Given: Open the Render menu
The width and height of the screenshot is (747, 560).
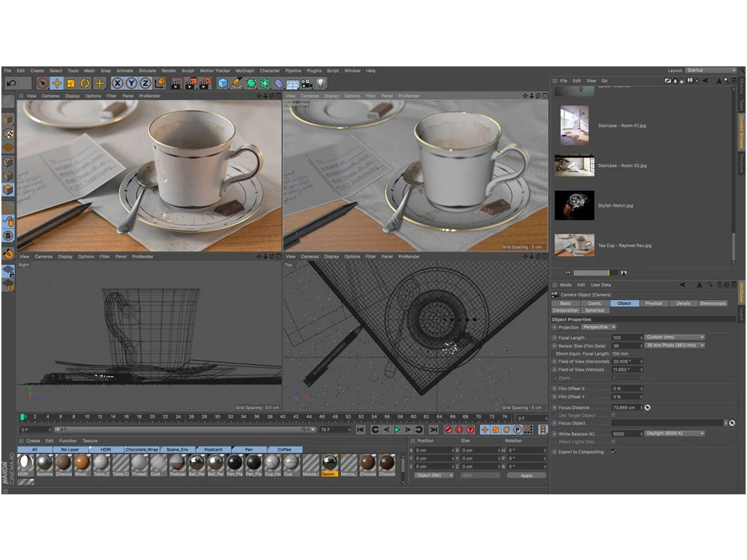Looking at the screenshot, I should [x=169, y=71].
